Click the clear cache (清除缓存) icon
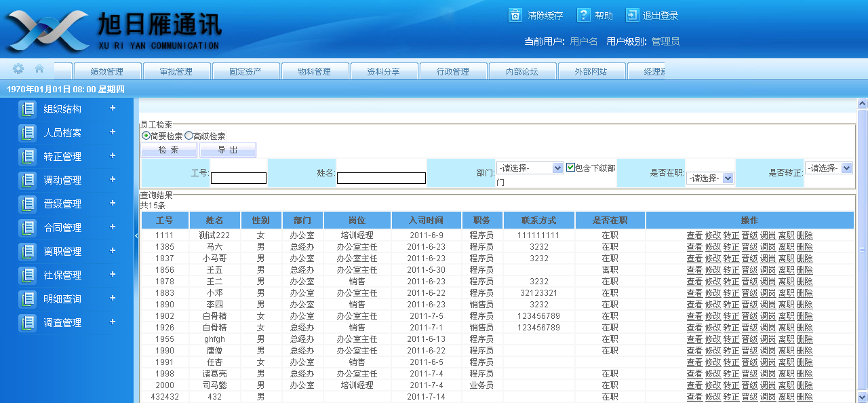The image size is (868, 403). [x=515, y=15]
